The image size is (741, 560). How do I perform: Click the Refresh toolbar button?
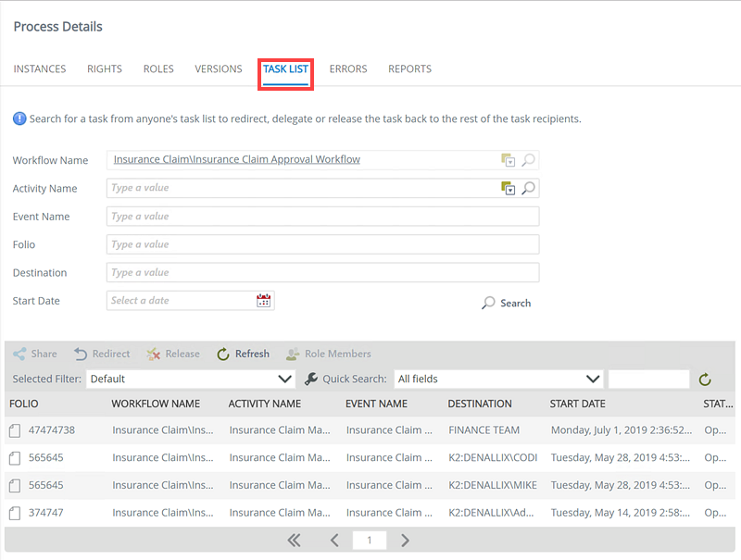243,354
